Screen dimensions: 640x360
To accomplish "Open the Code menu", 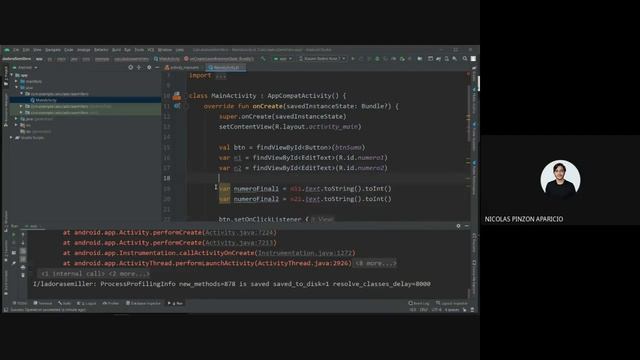I will pos(69,50).
